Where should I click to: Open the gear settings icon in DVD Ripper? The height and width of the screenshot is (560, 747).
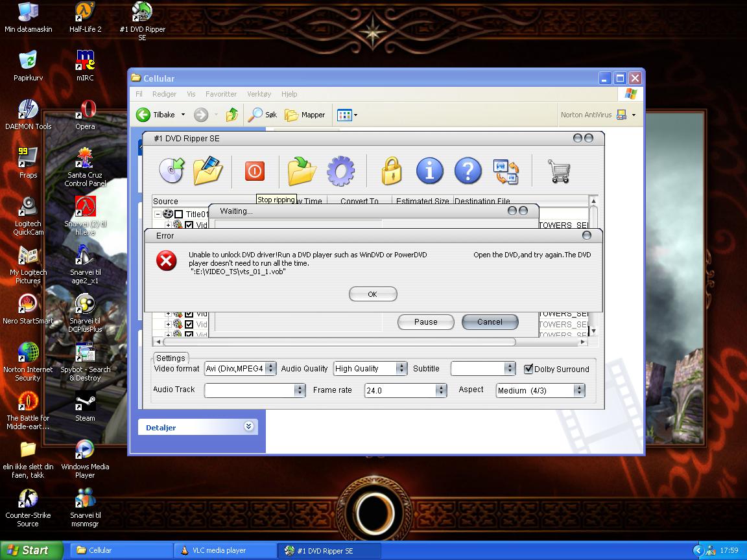click(340, 171)
